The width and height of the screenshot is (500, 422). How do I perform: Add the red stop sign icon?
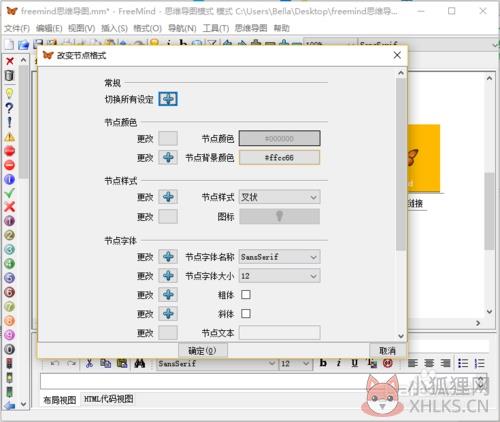pos(10,151)
